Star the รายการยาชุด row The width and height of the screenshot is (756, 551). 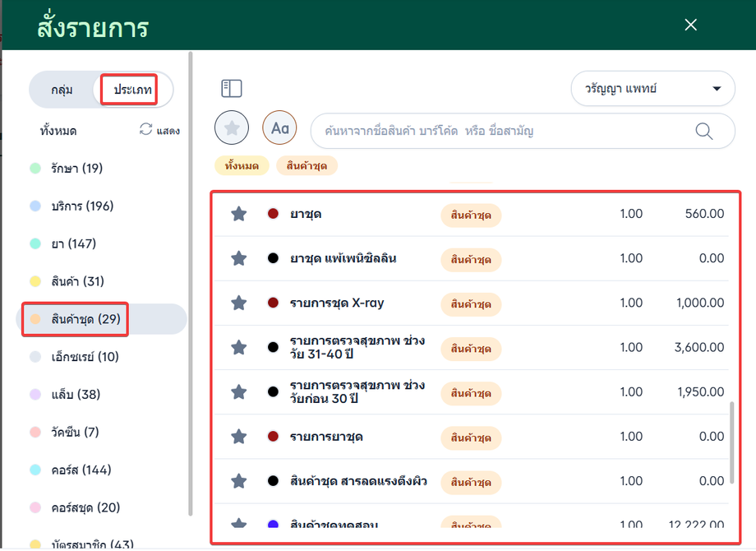click(x=238, y=437)
